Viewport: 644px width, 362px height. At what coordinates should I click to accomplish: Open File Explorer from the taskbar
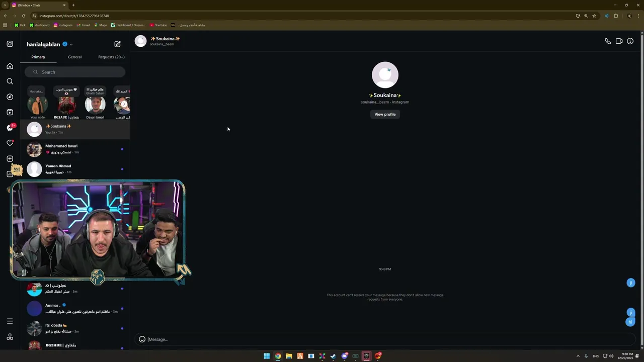click(289, 356)
